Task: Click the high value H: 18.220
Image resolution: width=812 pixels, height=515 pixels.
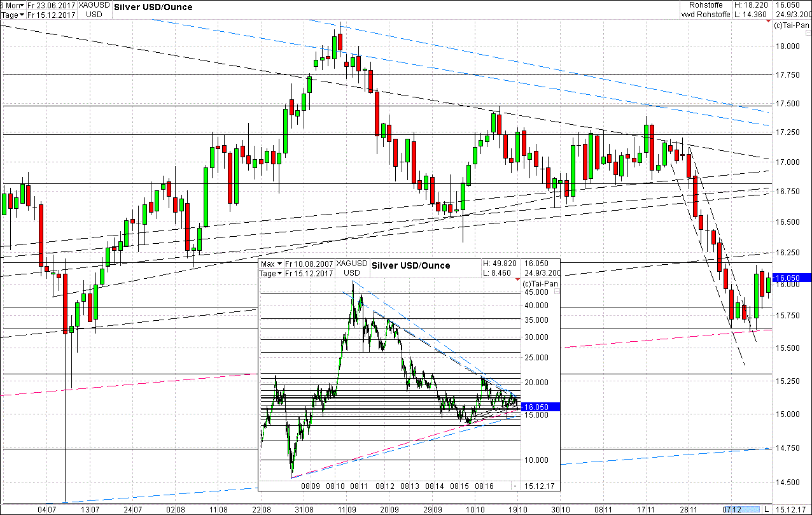Action: [750, 6]
